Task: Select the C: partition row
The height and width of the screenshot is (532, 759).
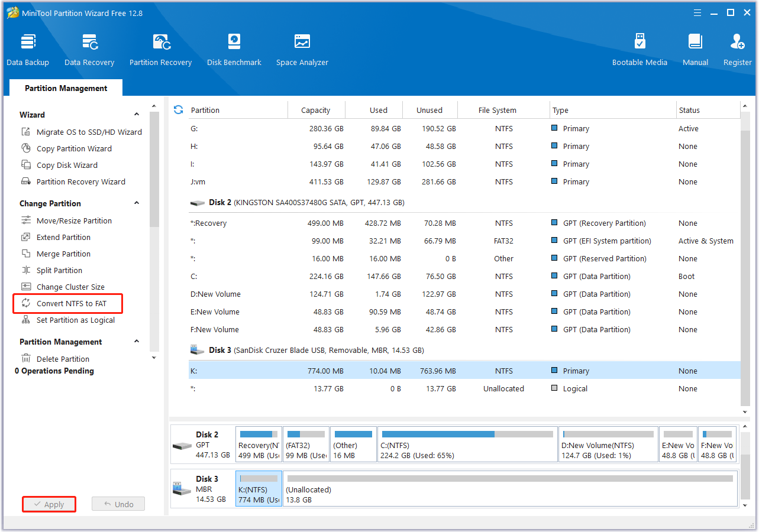Action: click(x=464, y=276)
